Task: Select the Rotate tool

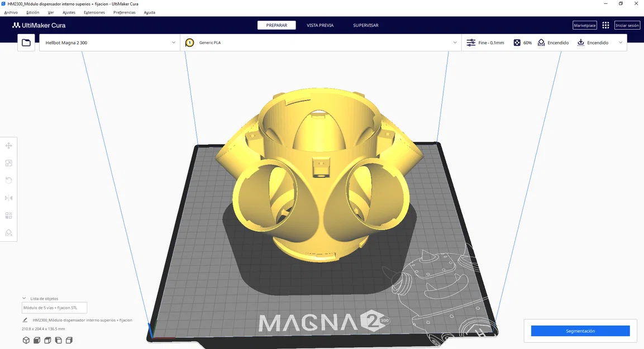Action: click(8, 180)
